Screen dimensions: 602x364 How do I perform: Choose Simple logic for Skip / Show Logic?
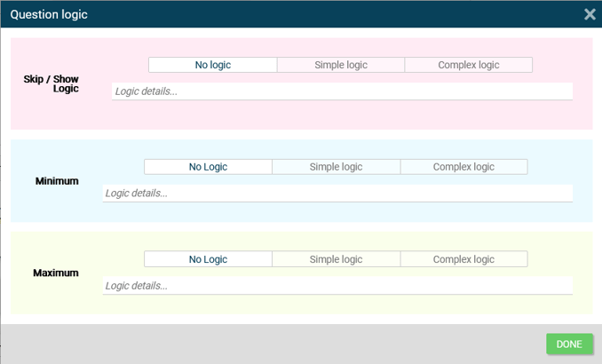click(x=341, y=65)
